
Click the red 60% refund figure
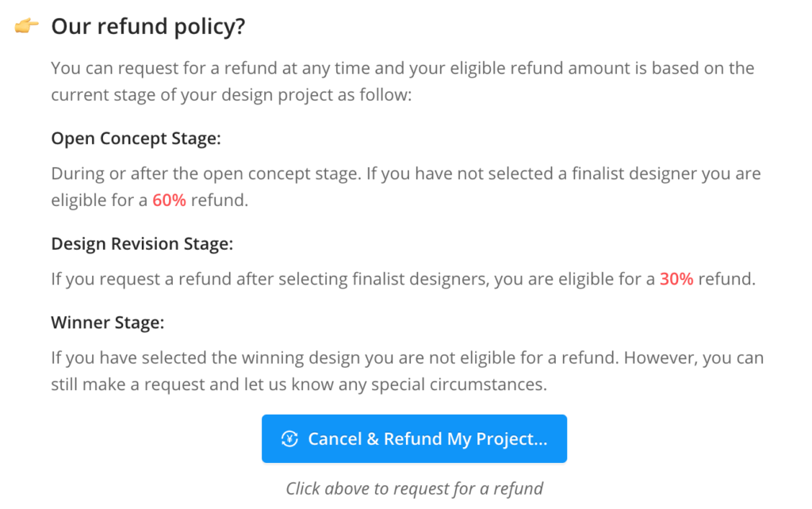pyautogui.click(x=169, y=201)
